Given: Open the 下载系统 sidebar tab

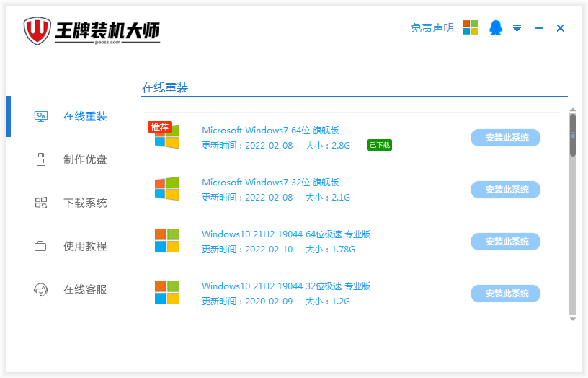Looking at the screenshot, I should [85, 203].
